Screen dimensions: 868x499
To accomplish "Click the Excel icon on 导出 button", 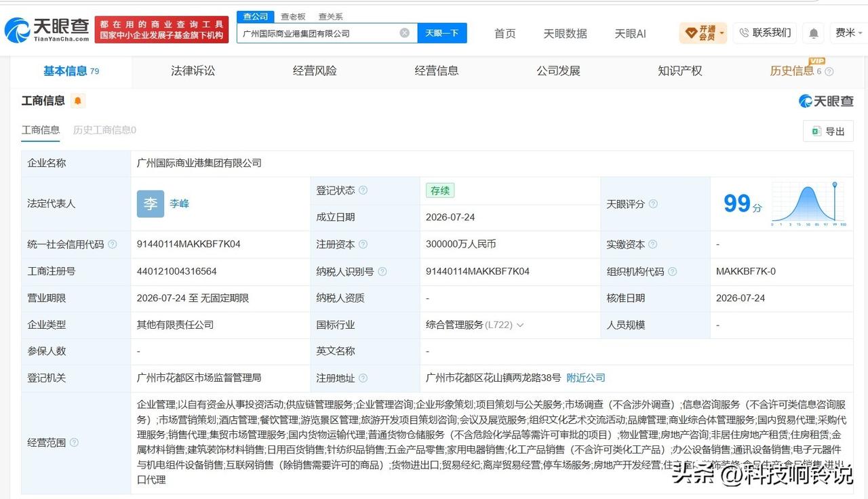I will click(816, 132).
